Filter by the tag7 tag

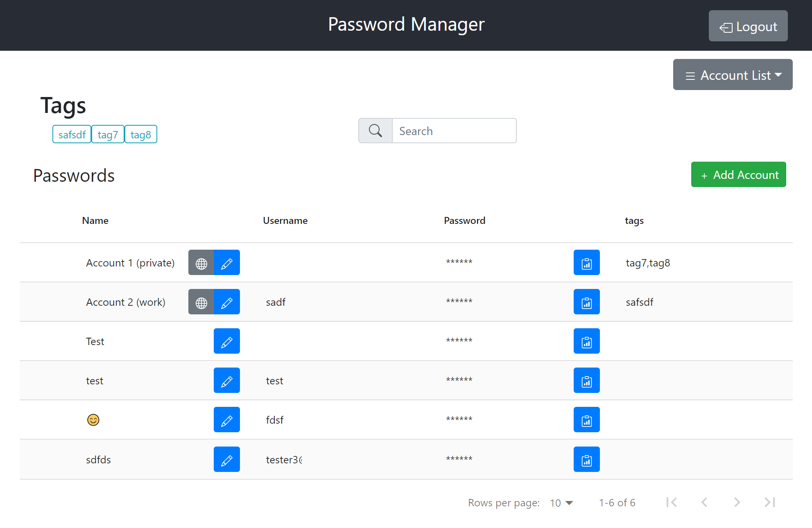tap(108, 134)
